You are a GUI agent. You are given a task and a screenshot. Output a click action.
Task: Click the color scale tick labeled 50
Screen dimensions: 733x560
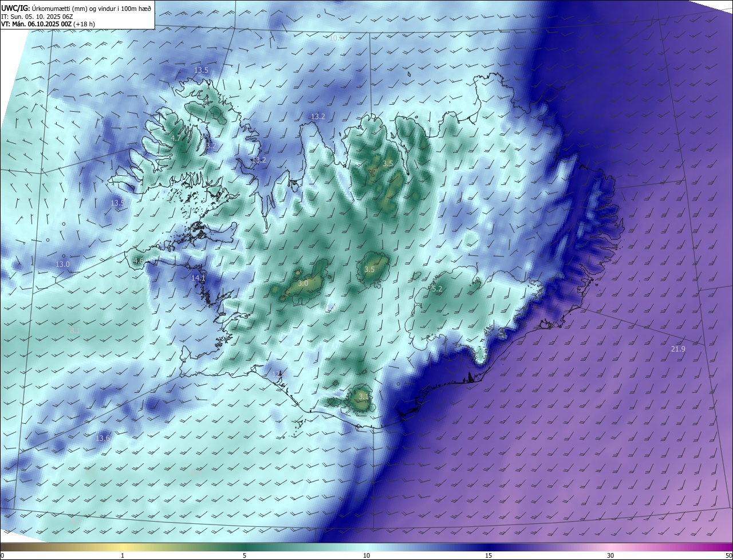pyautogui.click(x=729, y=555)
